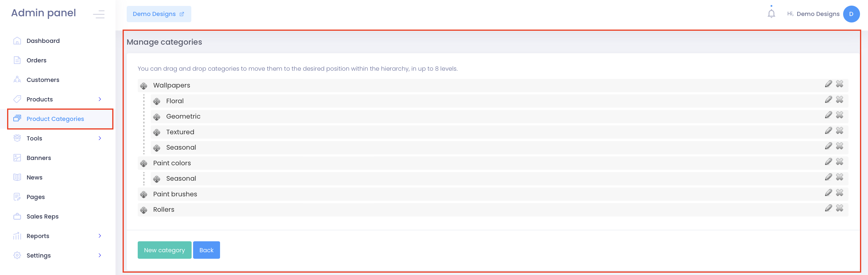
Task: Edit Seasonal under Paint colors
Action: (828, 177)
